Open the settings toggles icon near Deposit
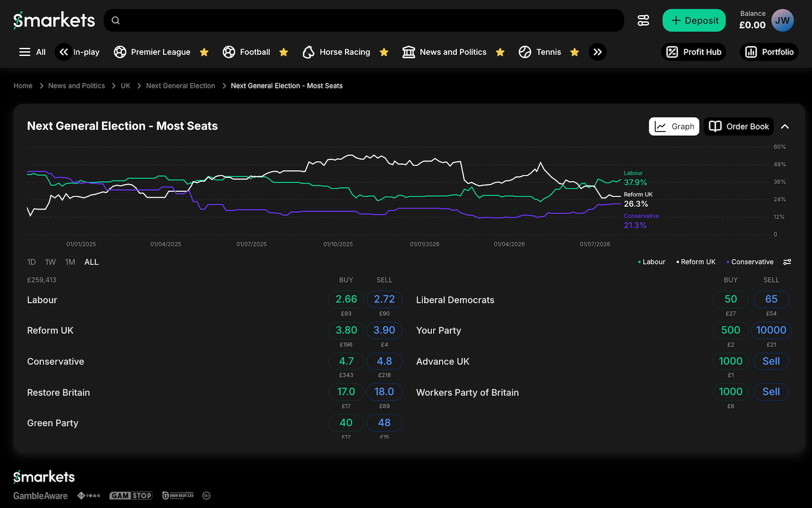This screenshot has height=508, width=812. pos(643,20)
